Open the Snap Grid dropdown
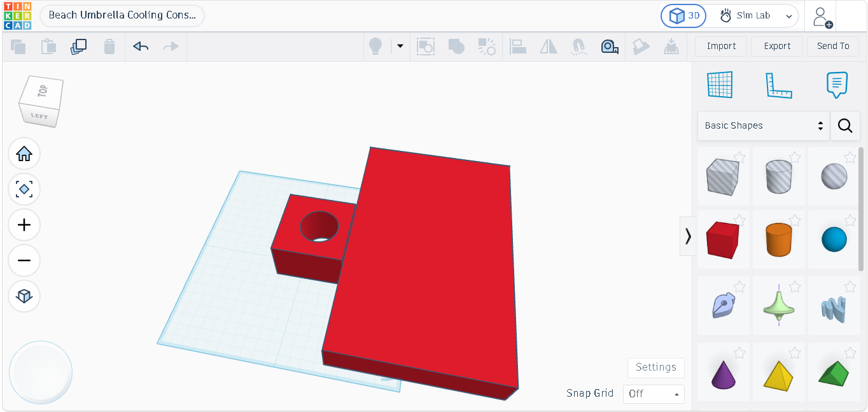Screen dimensions: 868x412 tap(654, 394)
